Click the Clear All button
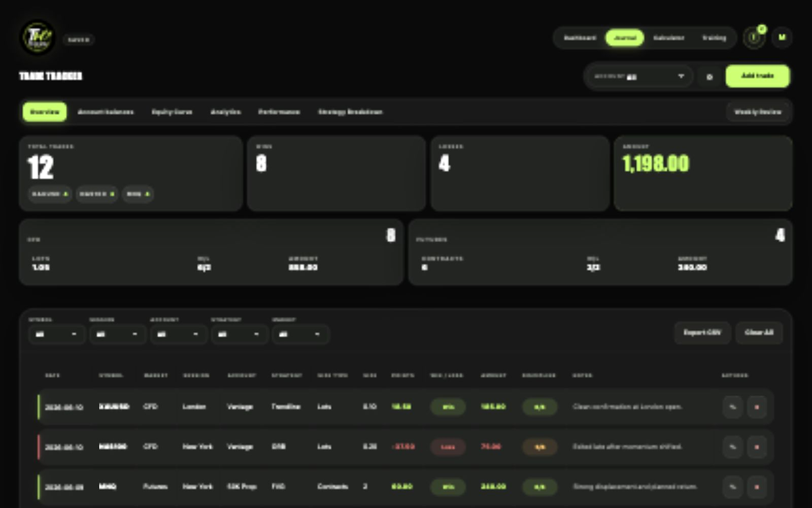The width and height of the screenshot is (812, 508). 759,333
